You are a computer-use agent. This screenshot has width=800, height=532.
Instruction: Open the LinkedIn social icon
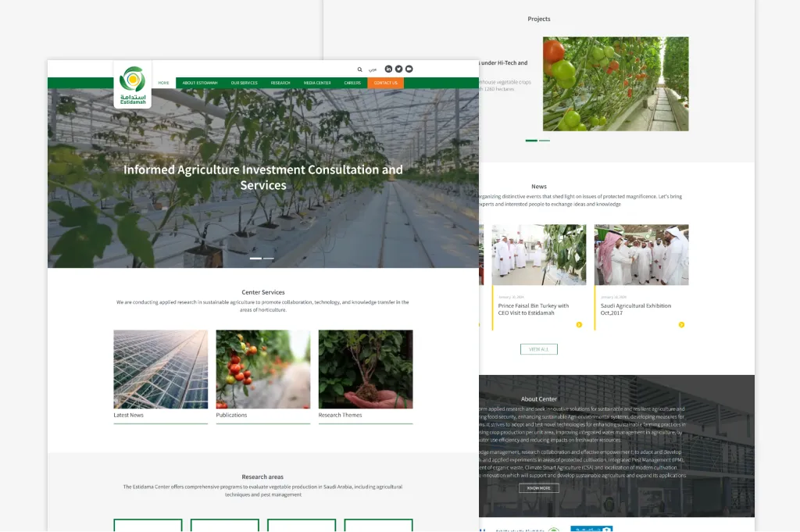click(x=388, y=69)
